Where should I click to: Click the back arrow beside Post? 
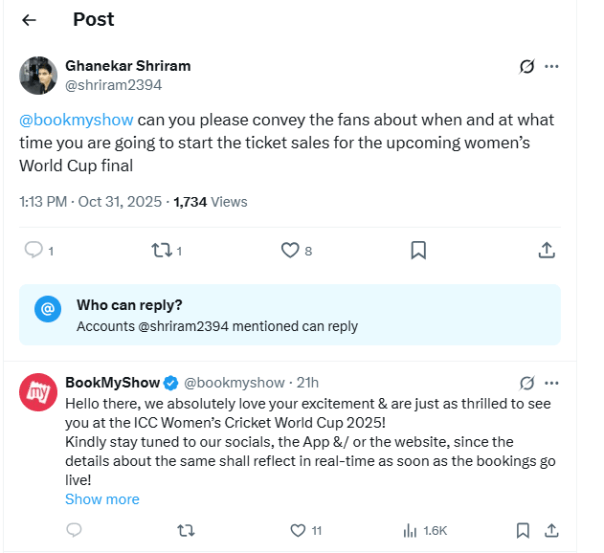(29, 20)
